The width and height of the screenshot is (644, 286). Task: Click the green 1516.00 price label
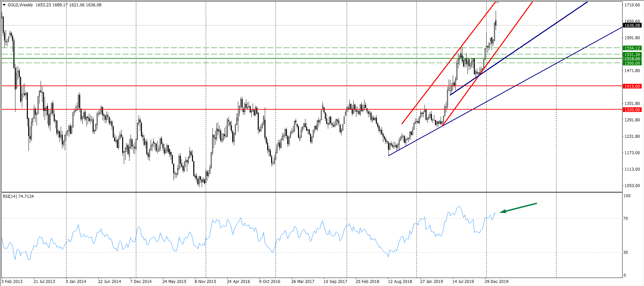click(632, 59)
